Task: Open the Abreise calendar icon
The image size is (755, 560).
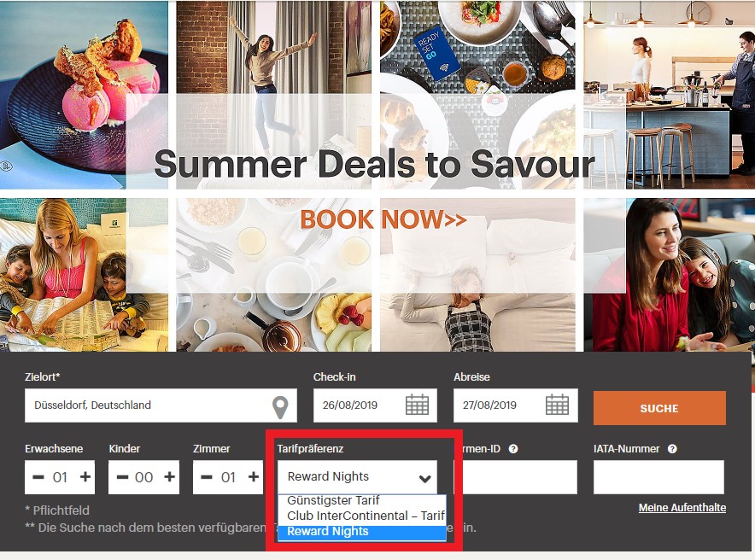Action: (557, 405)
